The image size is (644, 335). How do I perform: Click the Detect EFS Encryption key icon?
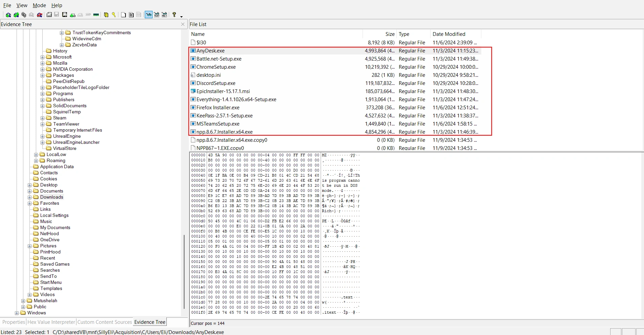tap(114, 15)
